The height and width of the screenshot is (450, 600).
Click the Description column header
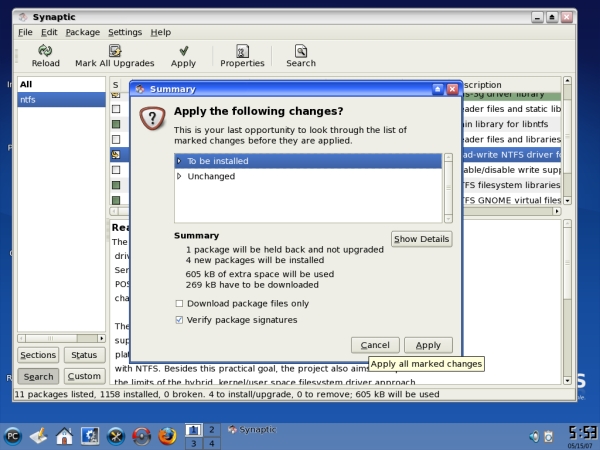[x=511, y=85]
